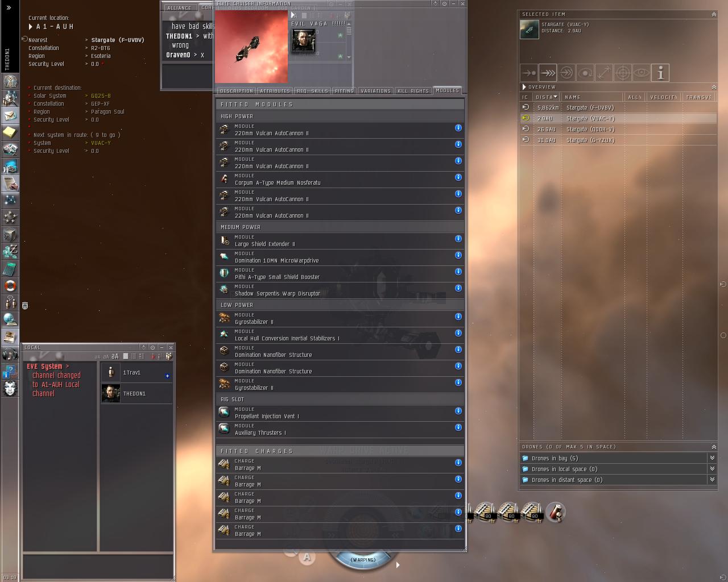The height and width of the screenshot is (582, 728).
Task: Open the Help lifebuoy icon
Action: tap(10, 286)
